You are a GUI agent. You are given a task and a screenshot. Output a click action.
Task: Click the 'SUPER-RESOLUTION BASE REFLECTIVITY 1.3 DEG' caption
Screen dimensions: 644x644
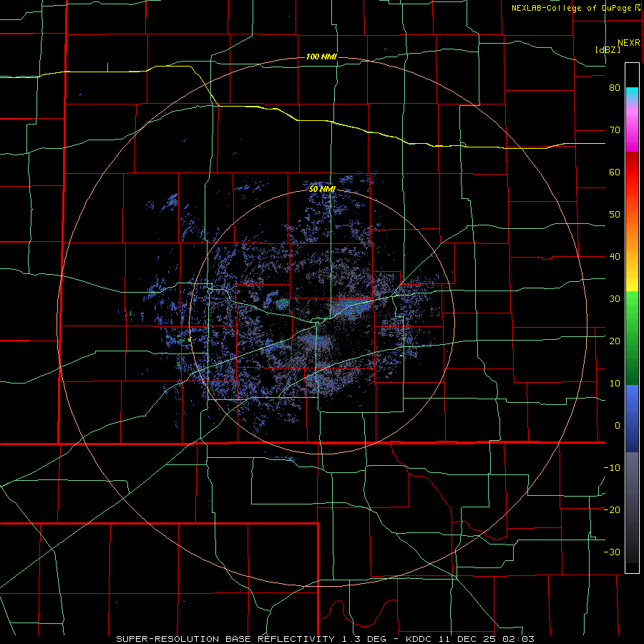coord(253,639)
